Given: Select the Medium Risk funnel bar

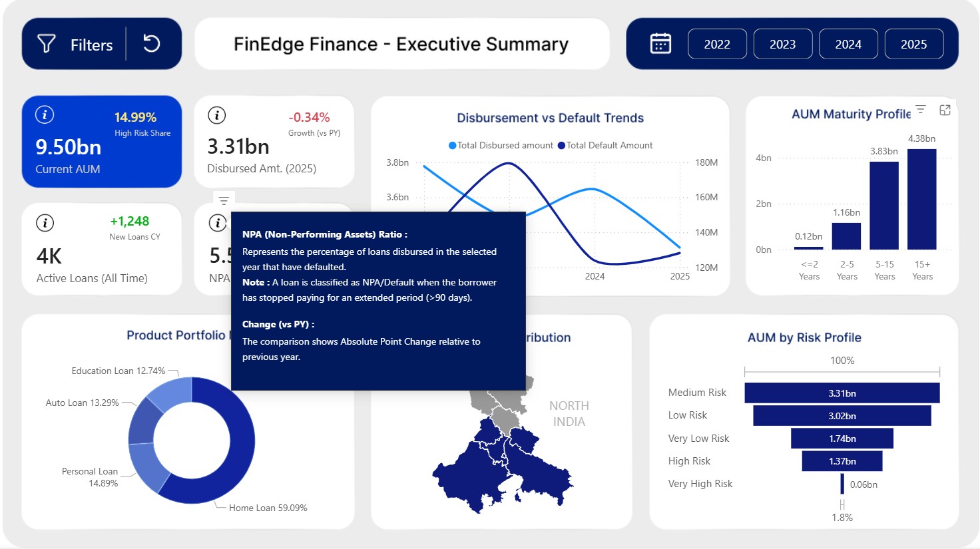Looking at the screenshot, I should pyautogui.click(x=842, y=393).
